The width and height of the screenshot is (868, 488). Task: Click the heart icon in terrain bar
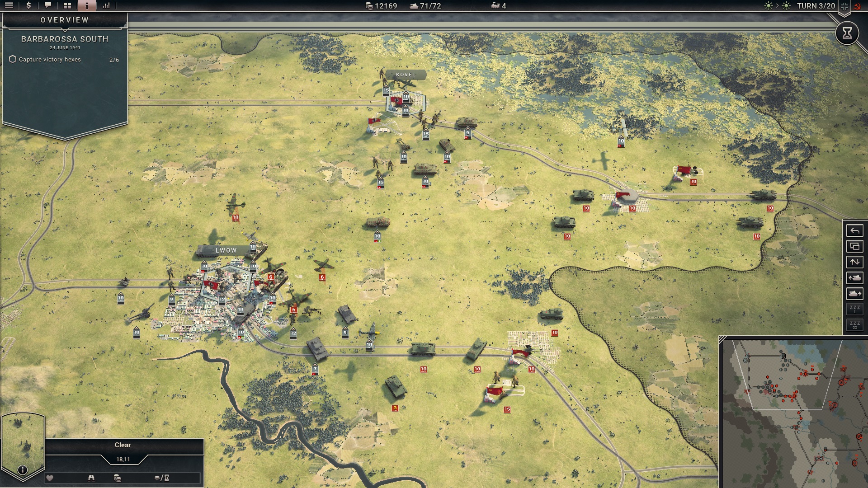[50, 478]
